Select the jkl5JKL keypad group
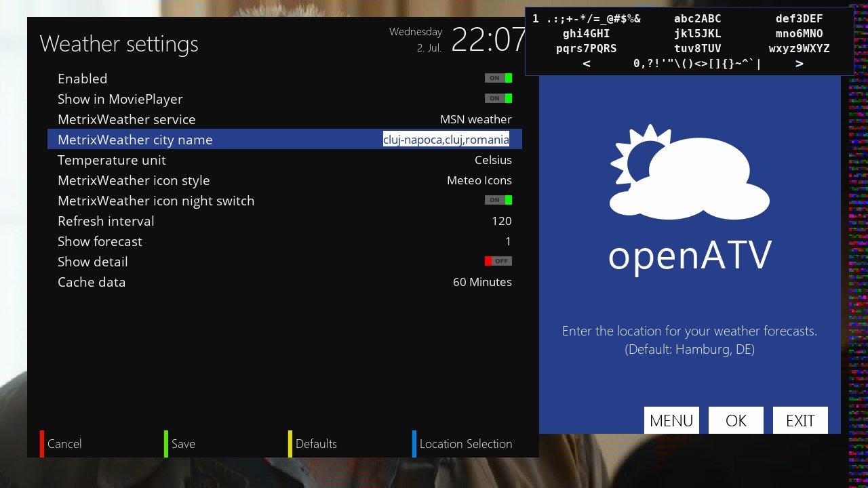This screenshot has height=488, width=868. point(697,34)
